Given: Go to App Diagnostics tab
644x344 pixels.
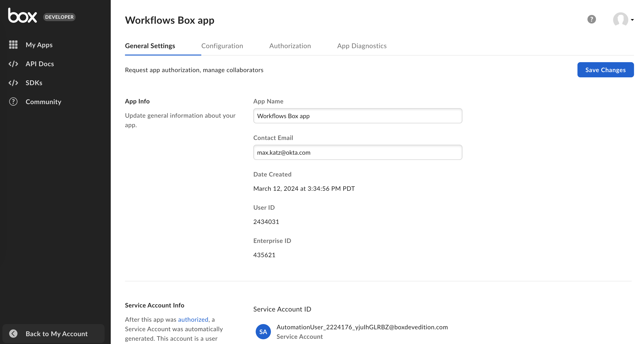Looking at the screenshot, I should [x=362, y=46].
